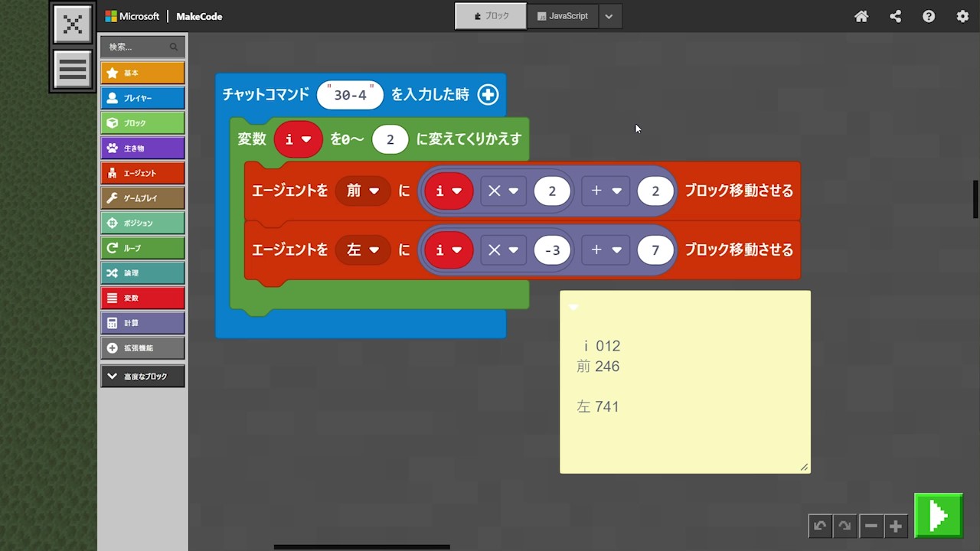This screenshot has width=980, height=551.
Task: Click the redo arrow in workspace
Action: [844, 526]
